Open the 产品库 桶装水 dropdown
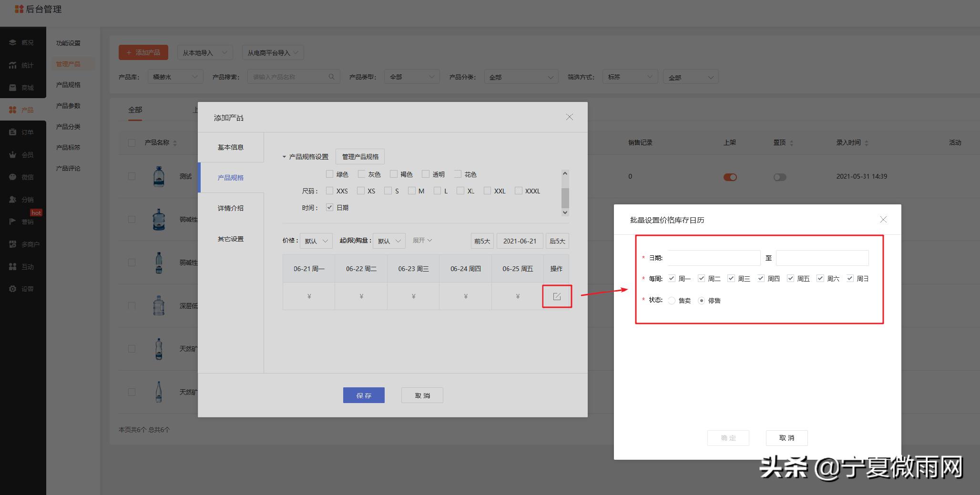The width and height of the screenshot is (980, 495). [x=175, y=76]
